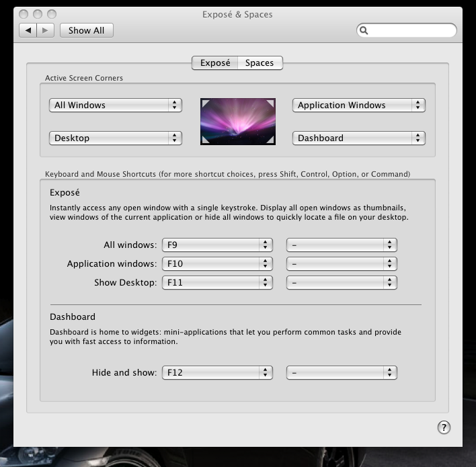Click the All windows: label
Screen dimensions: 476x467
click(x=130, y=245)
